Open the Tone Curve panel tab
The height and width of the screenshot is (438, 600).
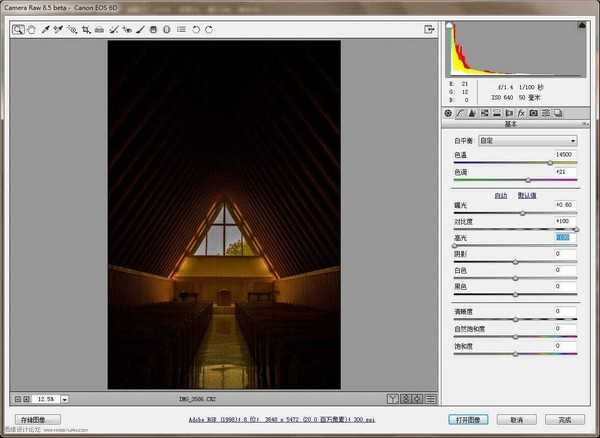[x=461, y=113]
